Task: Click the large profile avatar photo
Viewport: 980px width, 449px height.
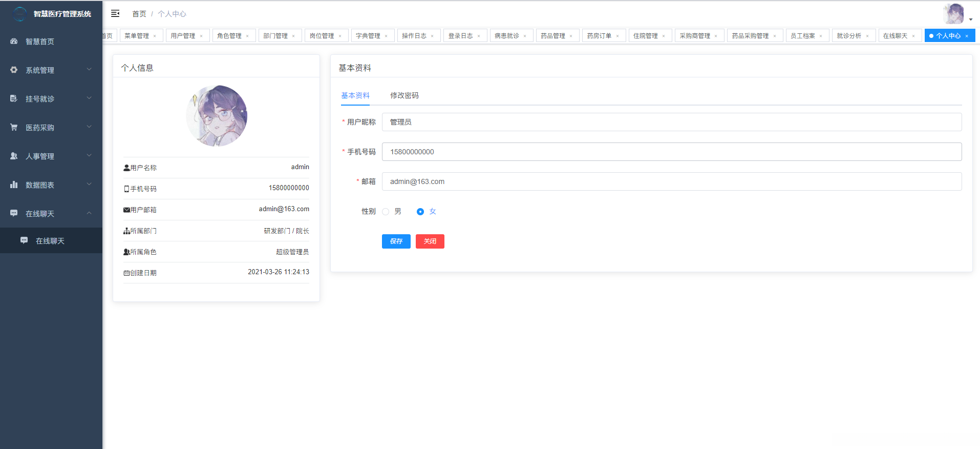Action: pyautogui.click(x=217, y=116)
